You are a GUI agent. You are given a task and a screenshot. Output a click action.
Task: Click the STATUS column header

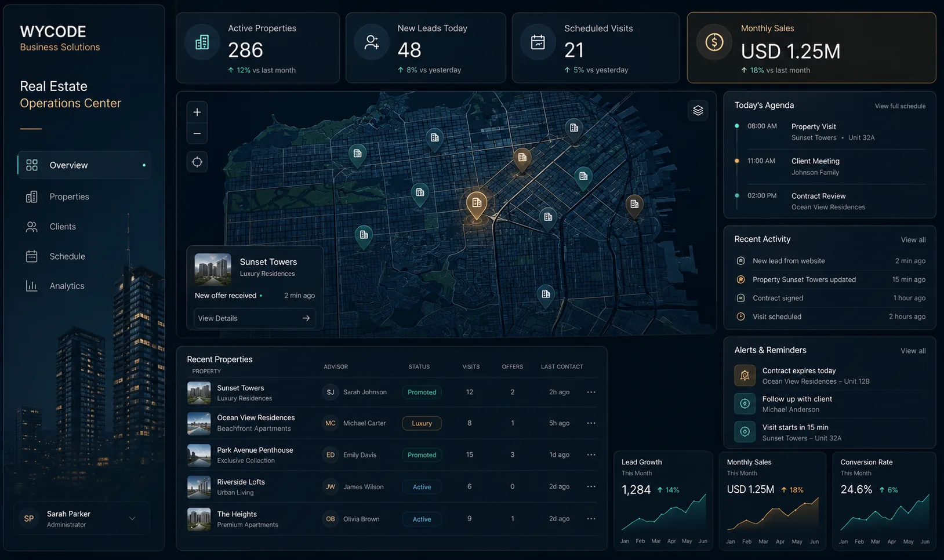[419, 367]
